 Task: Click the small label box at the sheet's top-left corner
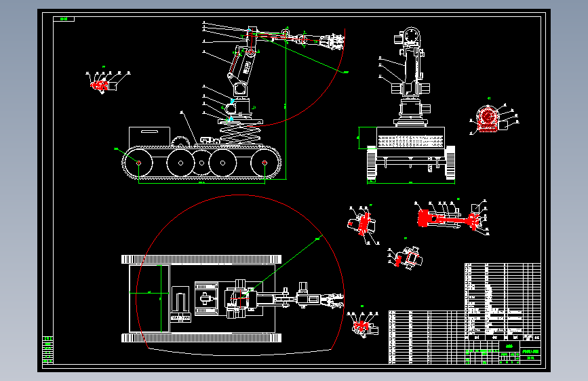coord(64,19)
